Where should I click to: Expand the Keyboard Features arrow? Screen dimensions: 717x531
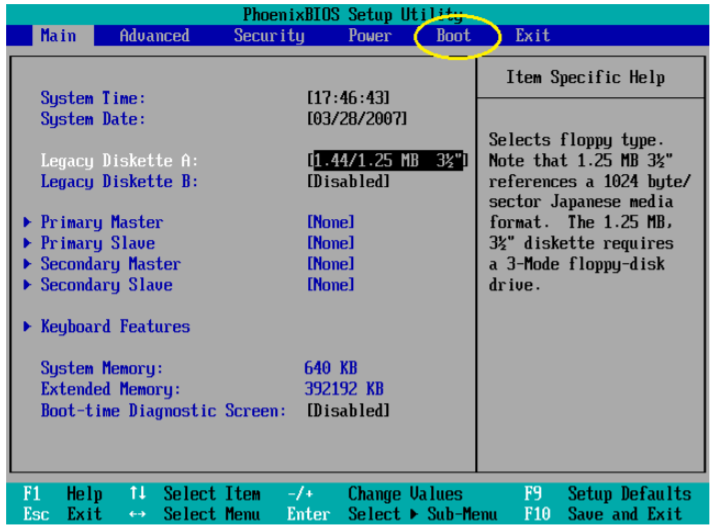pyautogui.click(x=27, y=327)
